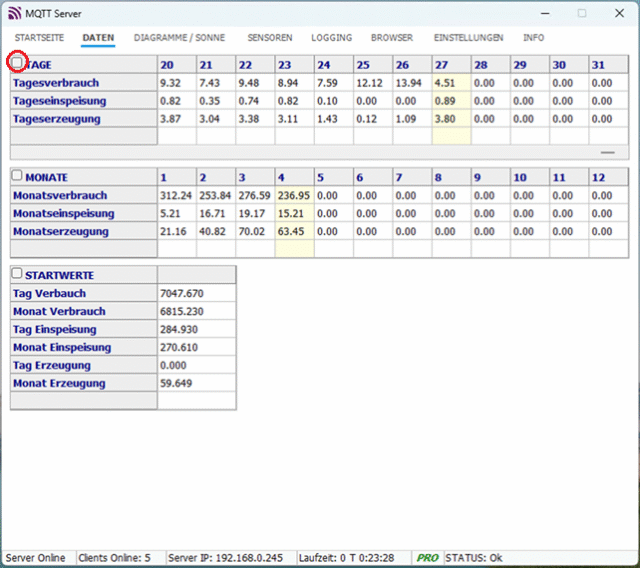Image resolution: width=640 pixels, height=568 pixels.
Task: Click Tagesverbrauch cell 12.12
Action: tap(373, 83)
